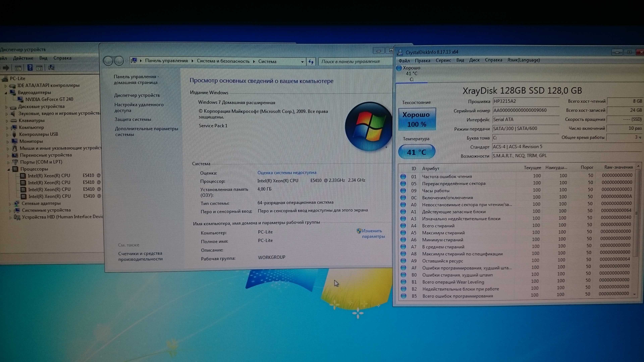Image resolution: width=644 pixels, height=362 pixels.
Task: Open the Вид menu in Device Manager
Action: 43,58
